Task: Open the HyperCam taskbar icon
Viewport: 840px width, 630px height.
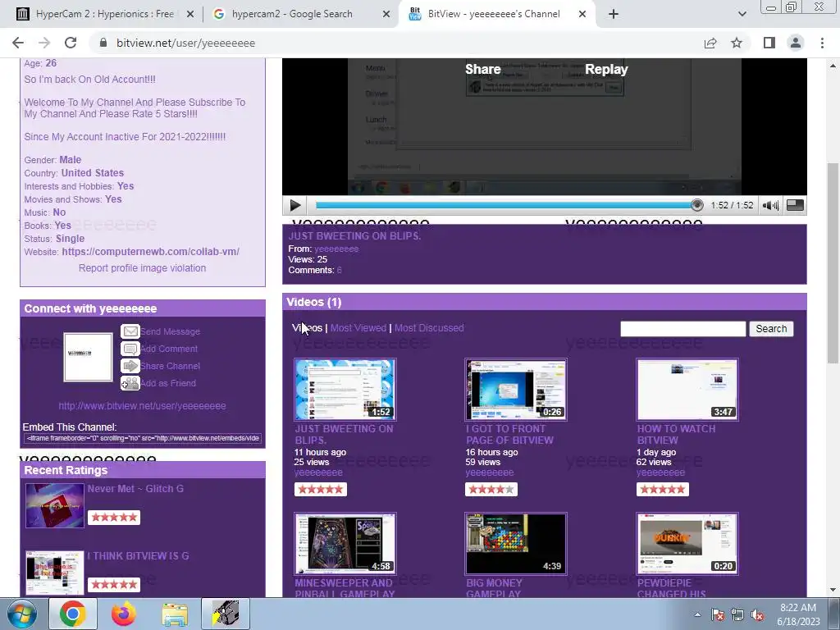Action: click(226, 614)
